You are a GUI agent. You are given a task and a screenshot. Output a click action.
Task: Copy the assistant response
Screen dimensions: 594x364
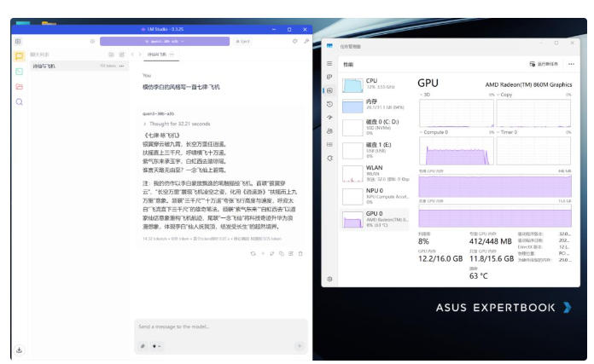pyautogui.click(x=282, y=253)
